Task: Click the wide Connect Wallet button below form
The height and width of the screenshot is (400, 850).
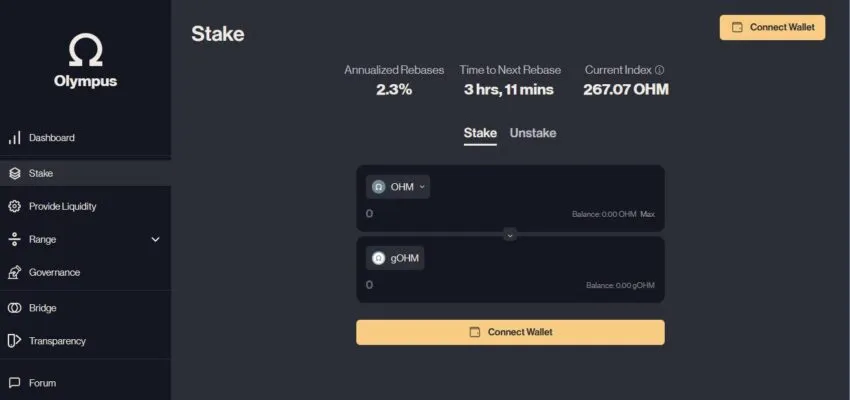Action: [x=510, y=332]
